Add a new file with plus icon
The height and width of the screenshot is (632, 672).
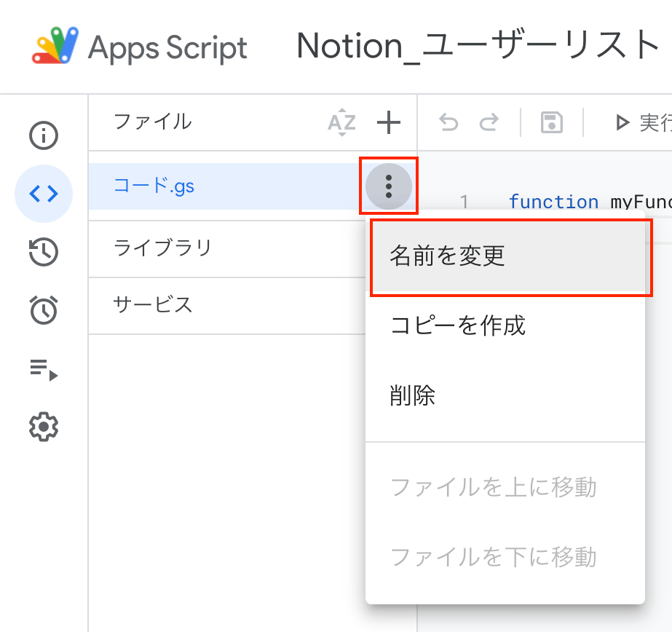(388, 122)
